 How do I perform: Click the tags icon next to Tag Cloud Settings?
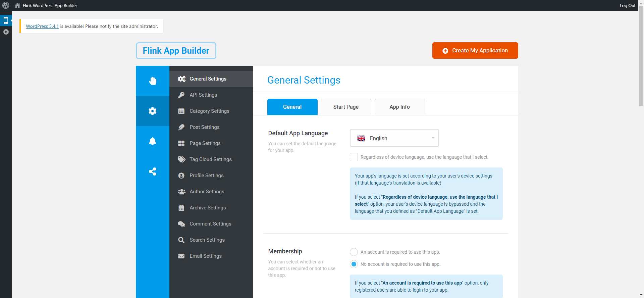click(x=181, y=159)
